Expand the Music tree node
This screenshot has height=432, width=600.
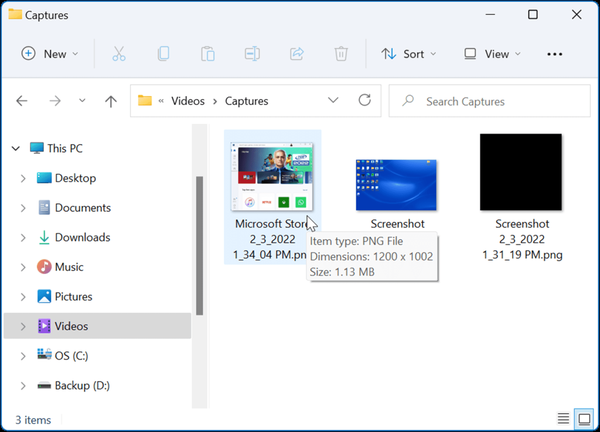pos(23,267)
